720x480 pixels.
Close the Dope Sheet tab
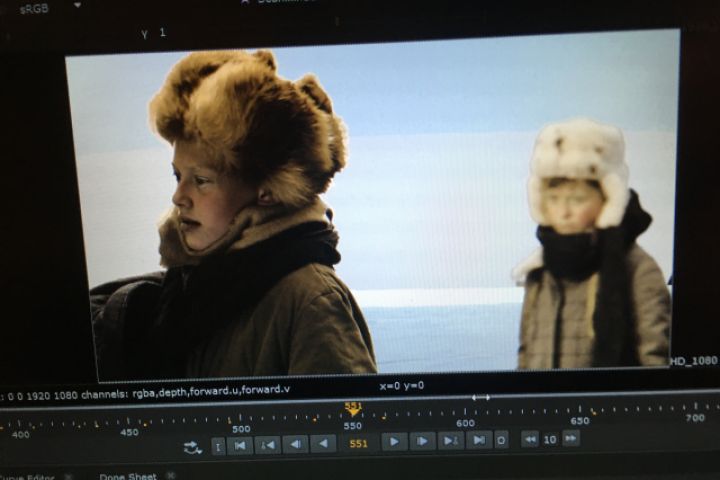click(x=171, y=475)
